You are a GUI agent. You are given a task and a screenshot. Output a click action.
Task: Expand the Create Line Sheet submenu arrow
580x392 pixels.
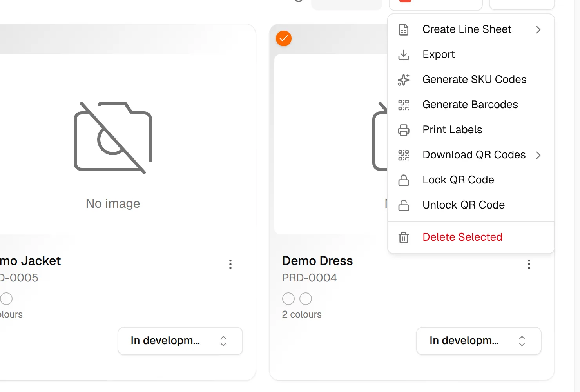pyautogui.click(x=538, y=30)
